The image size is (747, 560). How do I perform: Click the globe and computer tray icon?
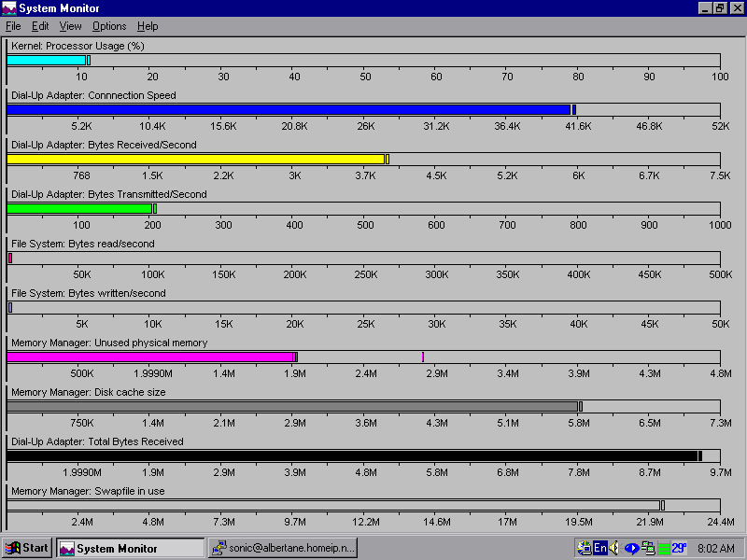pyautogui.click(x=585, y=548)
